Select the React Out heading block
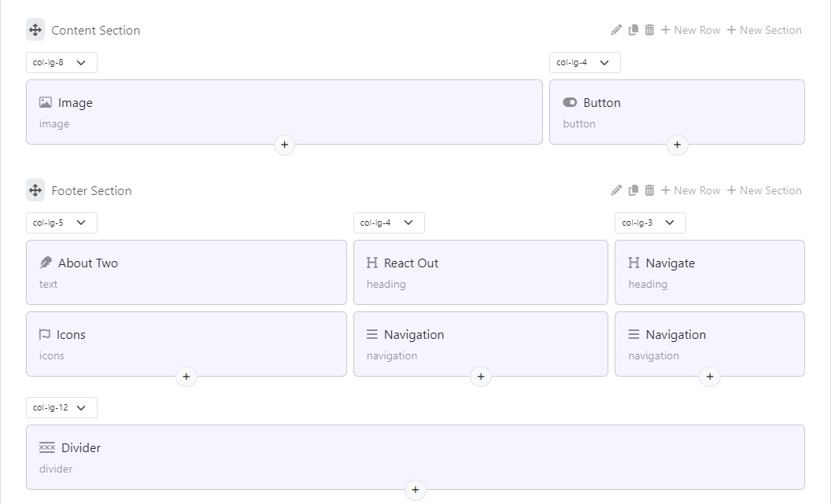This screenshot has height=504, width=831. 481,273
